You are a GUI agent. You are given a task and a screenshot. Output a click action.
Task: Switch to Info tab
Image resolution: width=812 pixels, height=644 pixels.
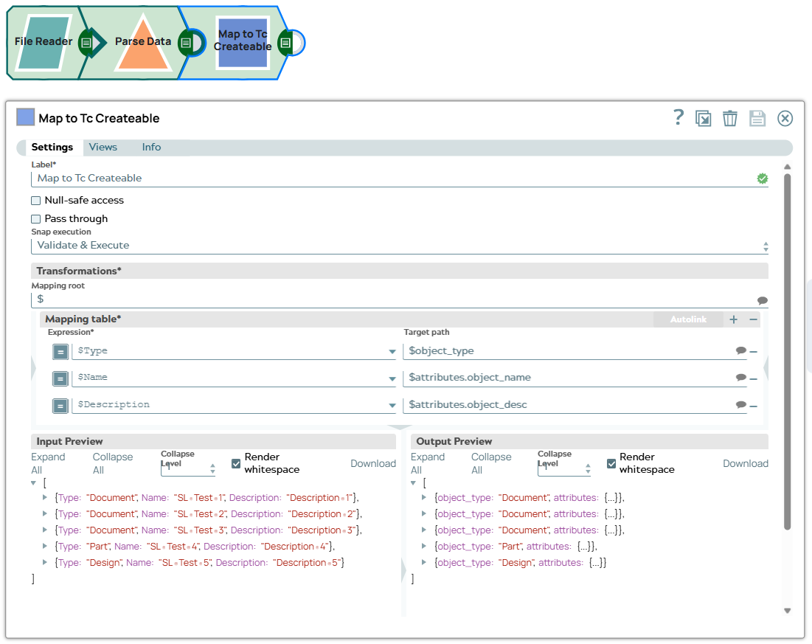pos(151,147)
